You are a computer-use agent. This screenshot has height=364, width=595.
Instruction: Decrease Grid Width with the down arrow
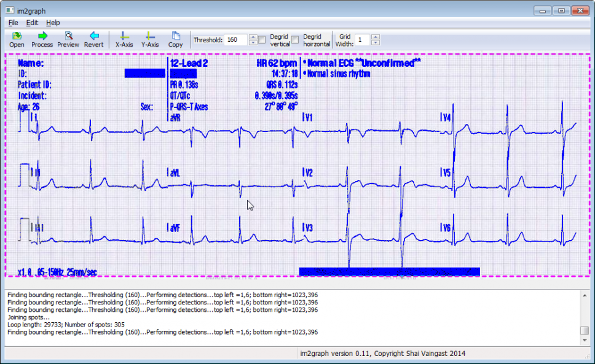376,43
